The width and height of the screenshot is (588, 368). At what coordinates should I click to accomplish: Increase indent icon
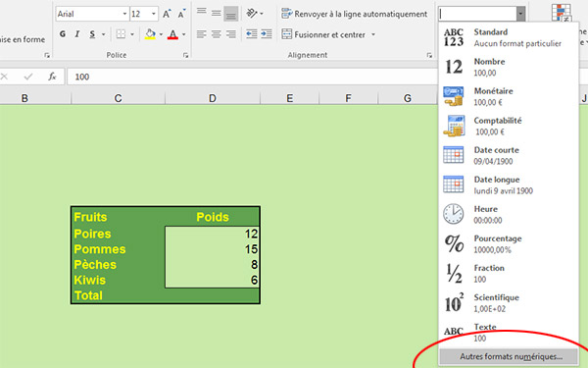pos(267,34)
